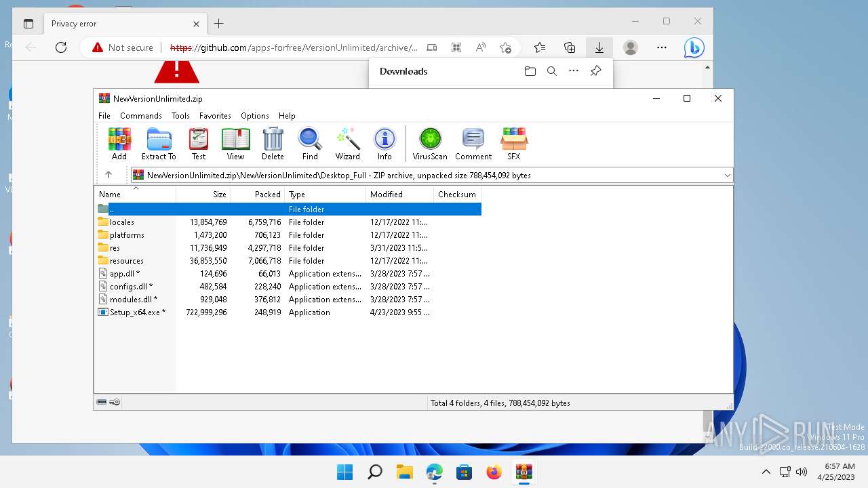Add page to favorites star icon
This screenshot has height=488, width=868.
point(505,47)
